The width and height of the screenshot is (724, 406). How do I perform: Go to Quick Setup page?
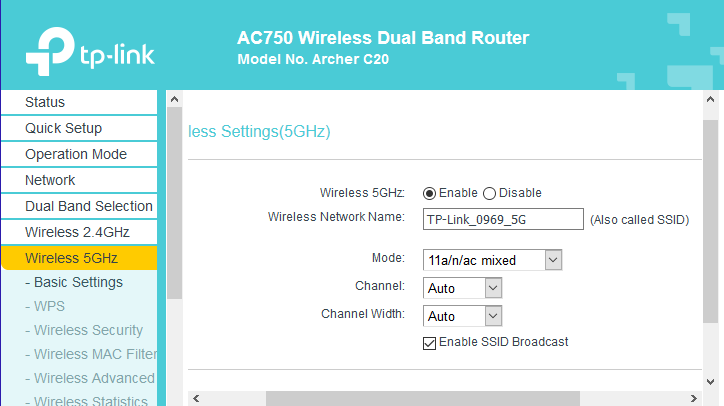(x=78, y=128)
